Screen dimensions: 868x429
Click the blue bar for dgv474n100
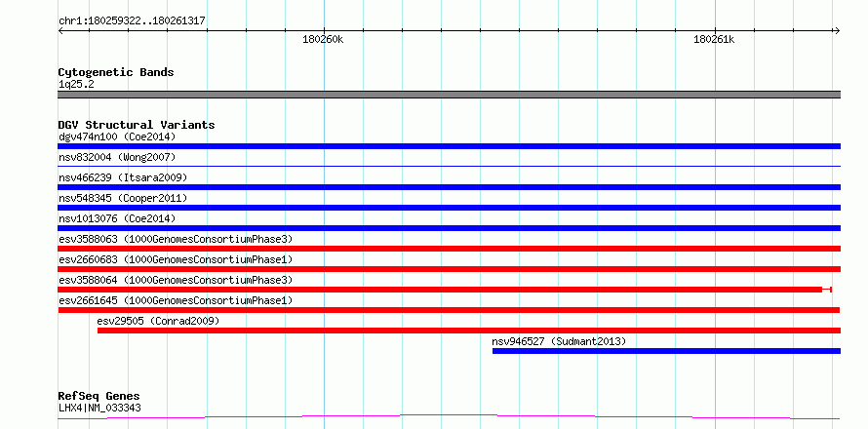[449, 146]
